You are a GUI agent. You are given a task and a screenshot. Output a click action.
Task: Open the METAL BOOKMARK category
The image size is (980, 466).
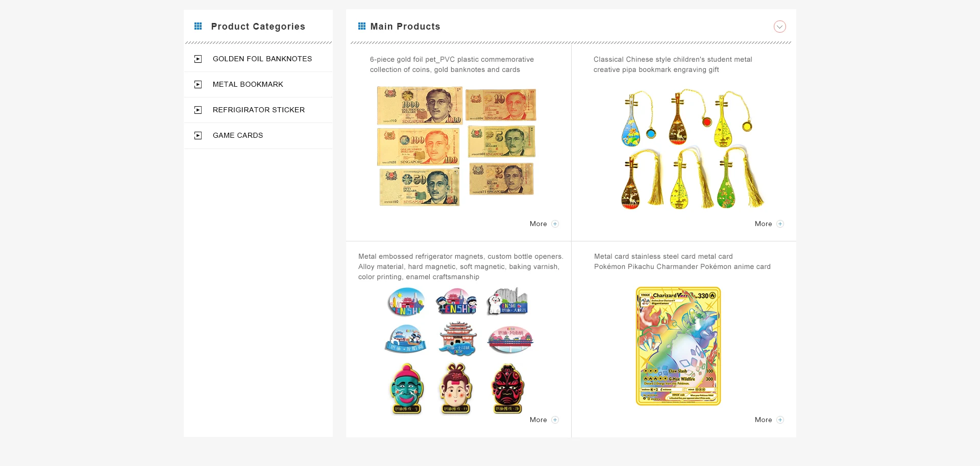(x=248, y=84)
